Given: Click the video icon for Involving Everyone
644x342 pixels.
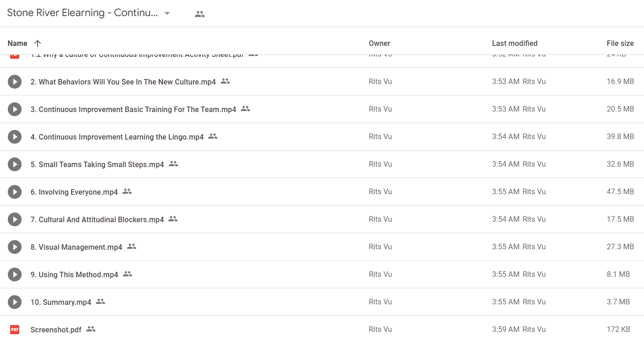Looking at the screenshot, I should tap(15, 192).
